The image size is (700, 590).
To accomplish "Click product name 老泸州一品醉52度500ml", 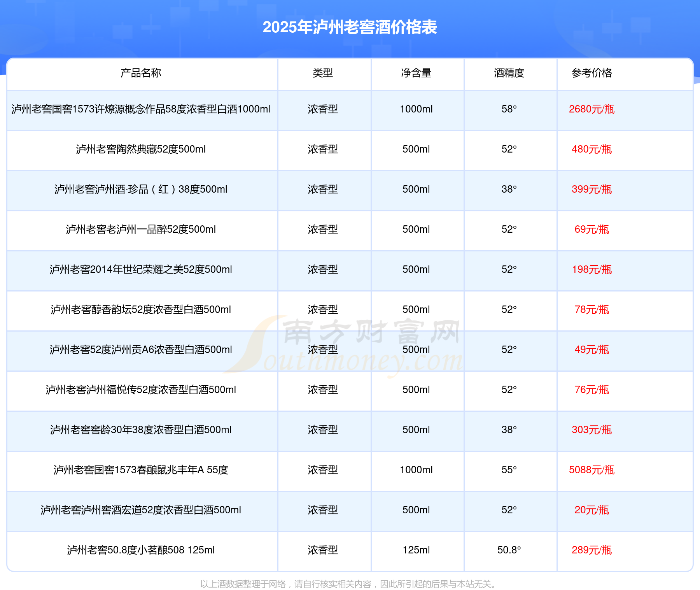I will click(161, 229).
